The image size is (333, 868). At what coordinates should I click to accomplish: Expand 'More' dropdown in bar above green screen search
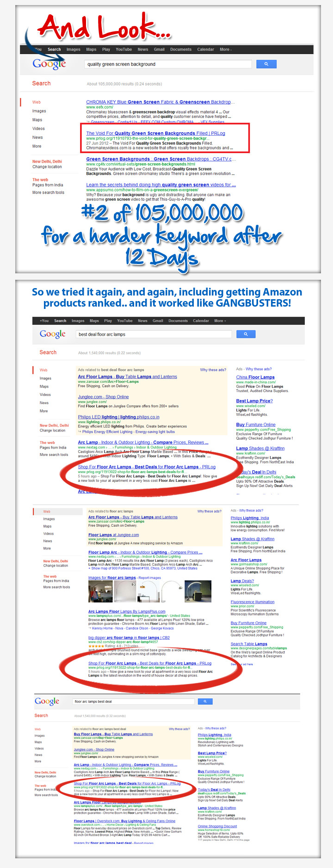226,49
